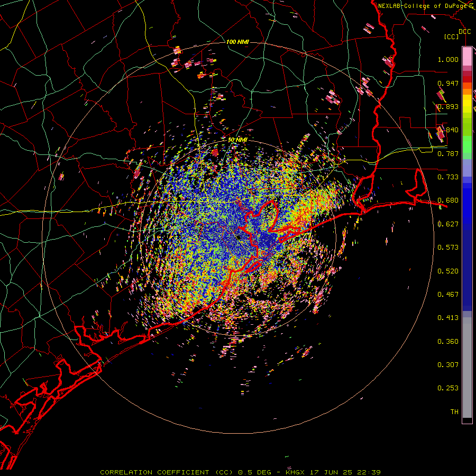Click the 0.360 scale value
Image resolution: width=476 pixels, height=476 pixels.
(x=448, y=342)
